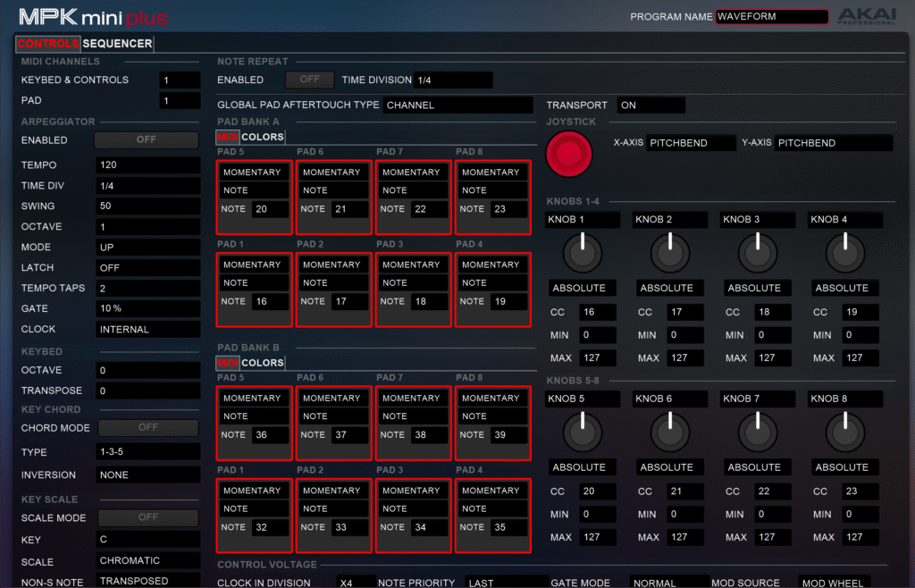Image resolution: width=915 pixels, height=588 pixels.
Task: Toggle the Scale Mode switch
Action: [x=148, y=517]
